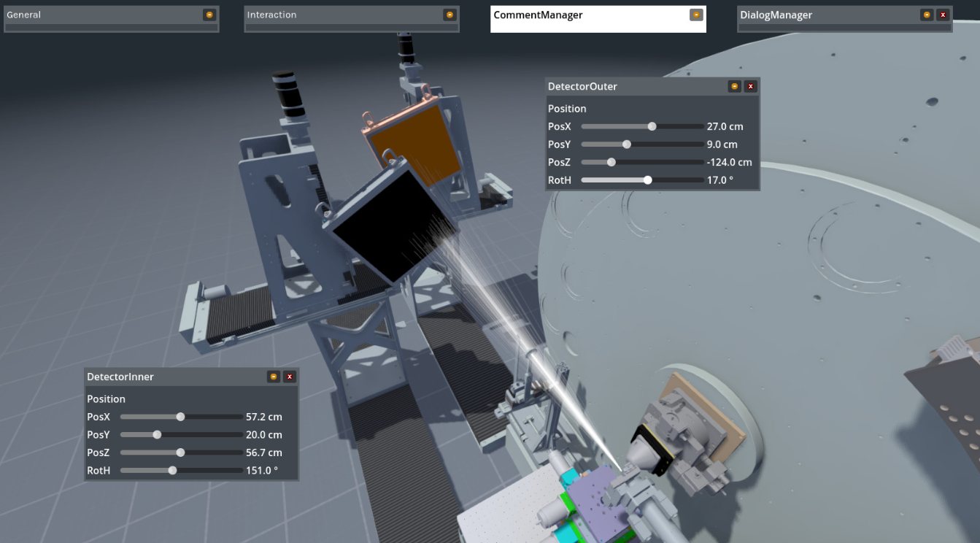Collapse the CommentManager panel with its orange button
Viewport: 980px width, 543px height.
696,15
